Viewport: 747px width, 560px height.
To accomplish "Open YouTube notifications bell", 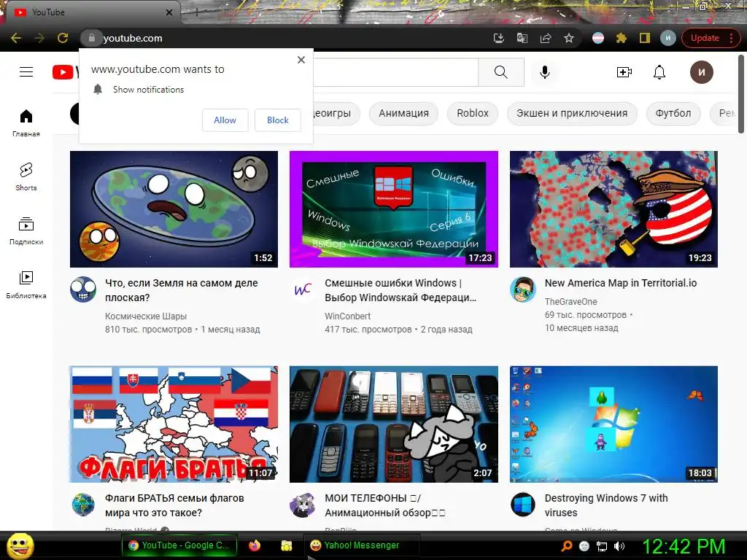I will click(659, 72).
